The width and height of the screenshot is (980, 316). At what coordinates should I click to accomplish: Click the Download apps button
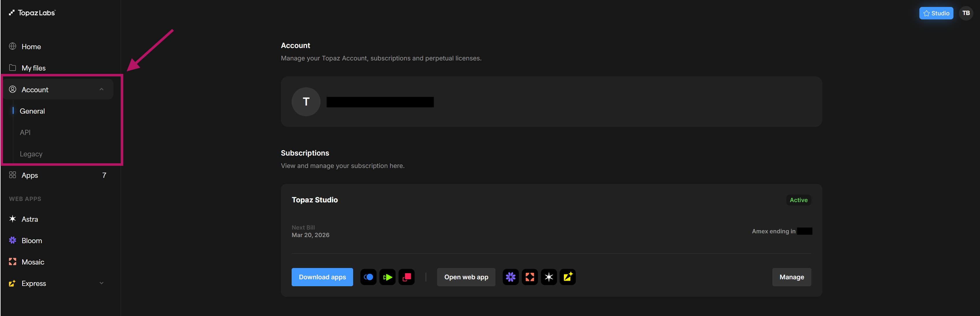(x=322, y=277)
